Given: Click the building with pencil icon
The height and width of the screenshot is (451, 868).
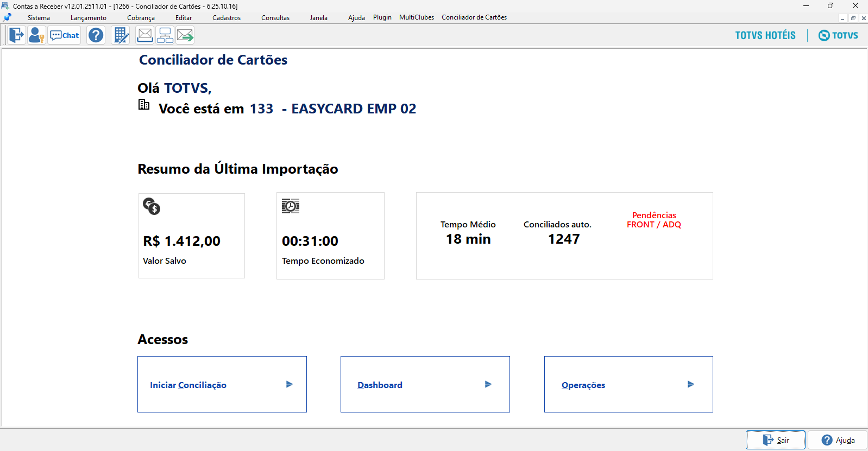Looking at the screenshot, I should [121, 35].
